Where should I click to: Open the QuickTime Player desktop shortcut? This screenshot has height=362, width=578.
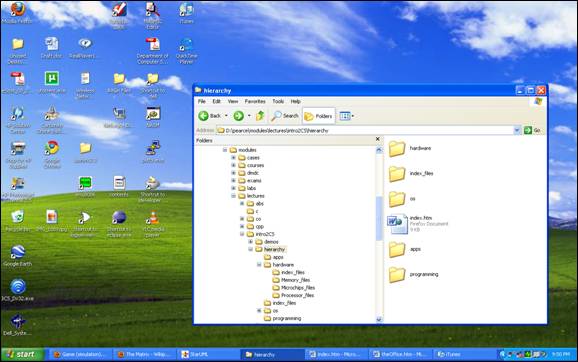[x=186, y=51]
